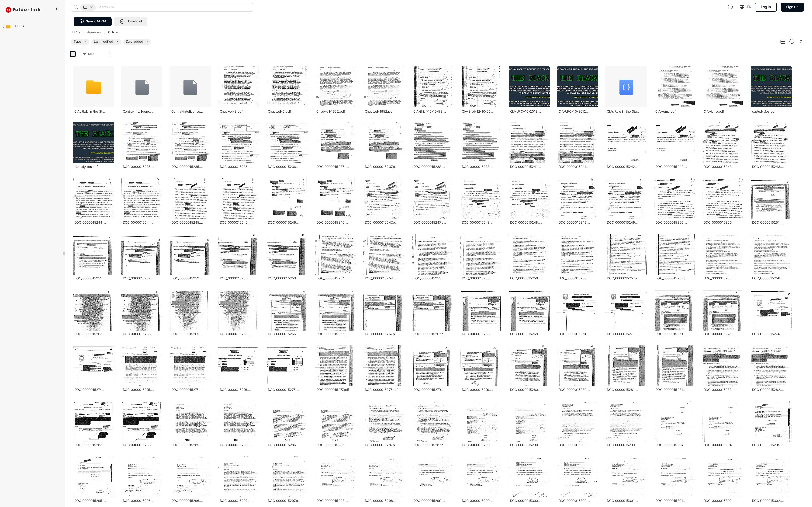Collapse the left sidebar panel
This screenshot has width=812, height=507.
[x=56, y=9]
